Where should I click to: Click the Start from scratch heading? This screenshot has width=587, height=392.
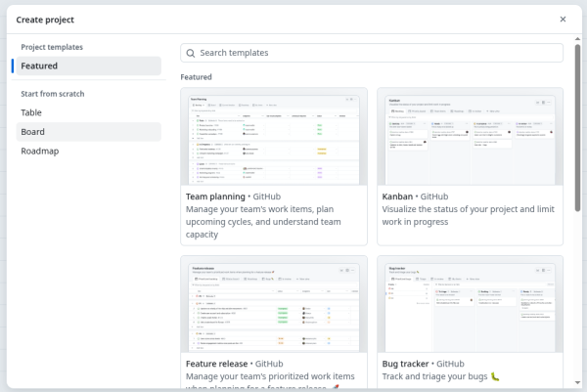(x=53, y=94)
